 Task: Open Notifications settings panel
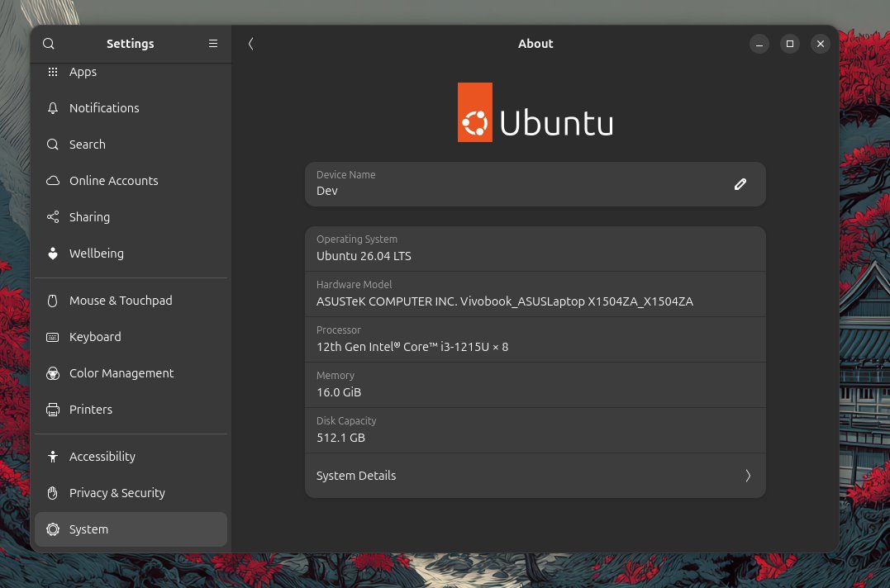point(131,108)
